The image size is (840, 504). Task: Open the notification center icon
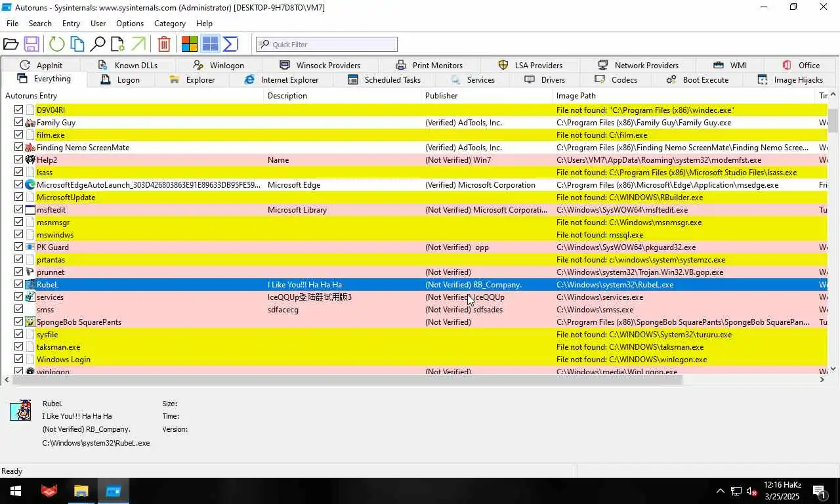[819, 491]
